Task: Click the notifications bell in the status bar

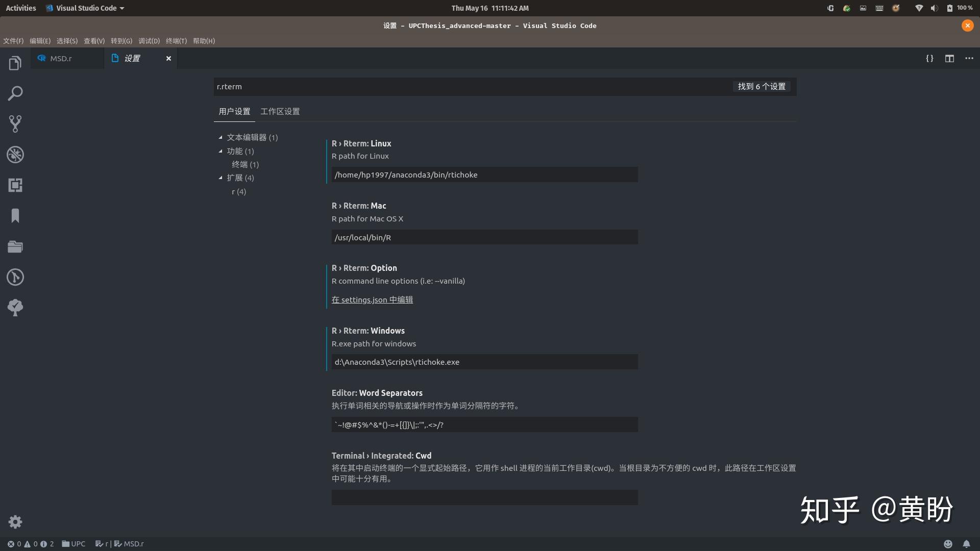Action: click(966, 544)
